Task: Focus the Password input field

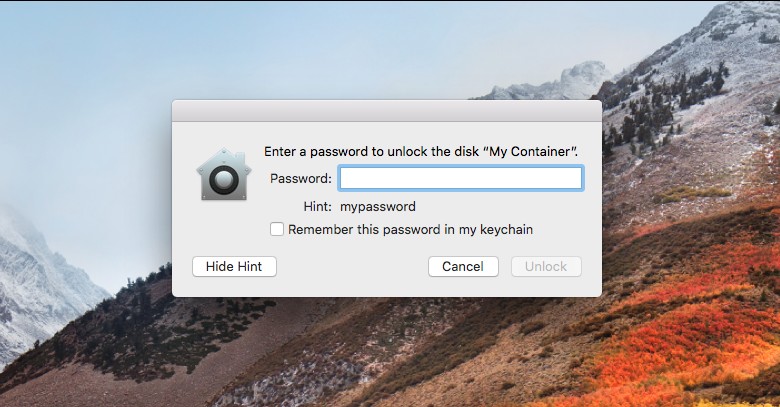Action: (x=460, y=178)
